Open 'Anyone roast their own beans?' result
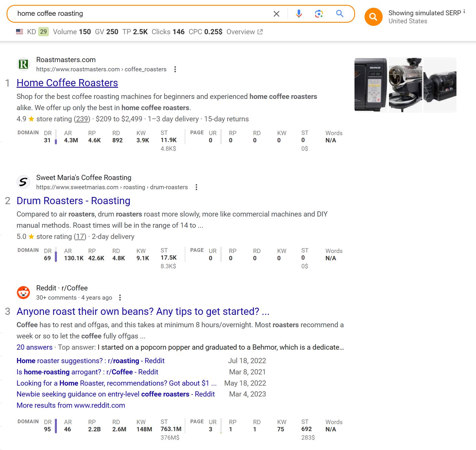The width and height of the screenshot is (476, 450). coord(143,311)
